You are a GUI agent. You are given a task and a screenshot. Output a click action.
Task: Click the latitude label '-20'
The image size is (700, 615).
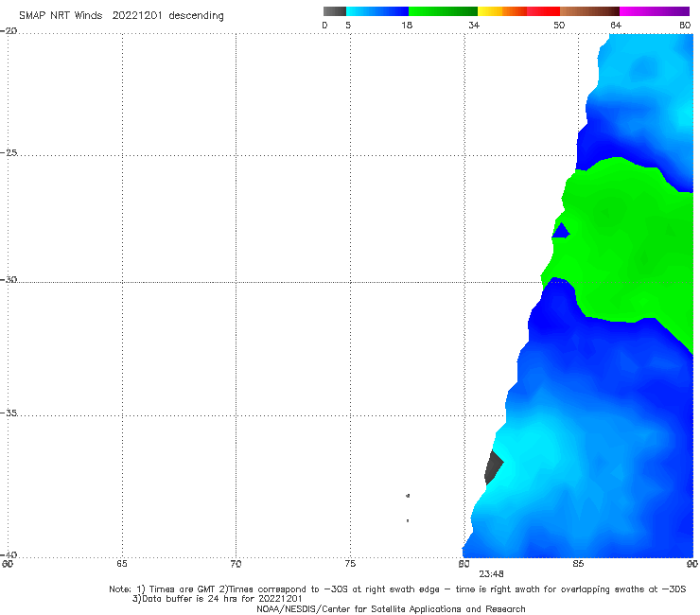(x=9, y=30)
